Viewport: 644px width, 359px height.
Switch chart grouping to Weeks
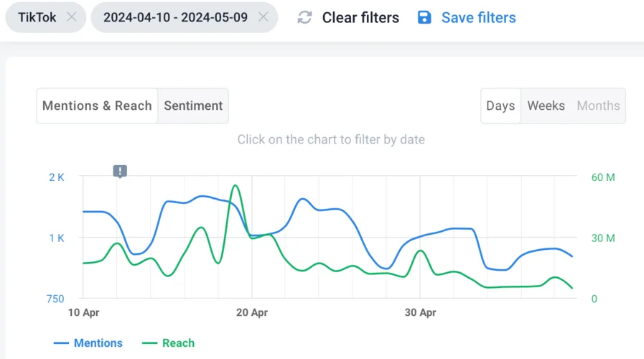[x=546, y=106]
